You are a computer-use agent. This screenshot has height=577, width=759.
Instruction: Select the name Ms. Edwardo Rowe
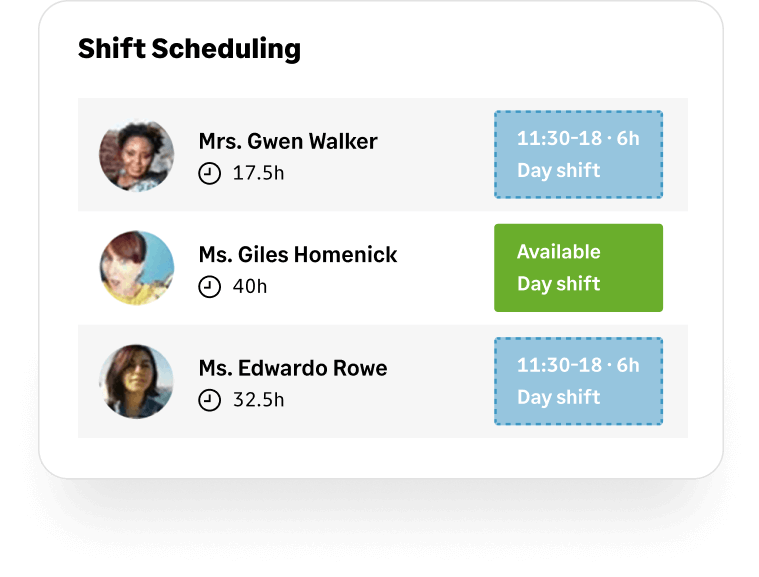[293, 368]
